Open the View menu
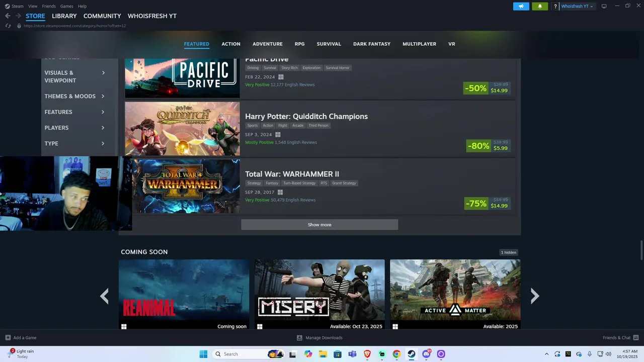Screen dimensions: 644x362 33,6
